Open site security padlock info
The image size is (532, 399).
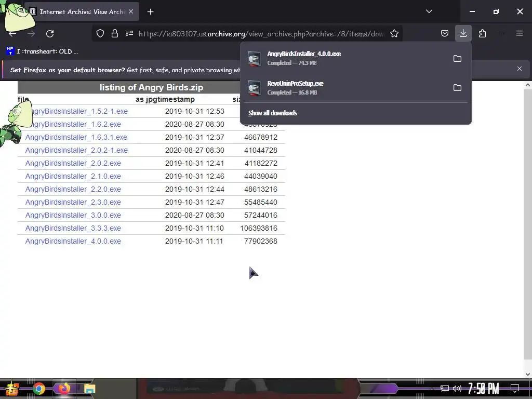click(115, 33)
